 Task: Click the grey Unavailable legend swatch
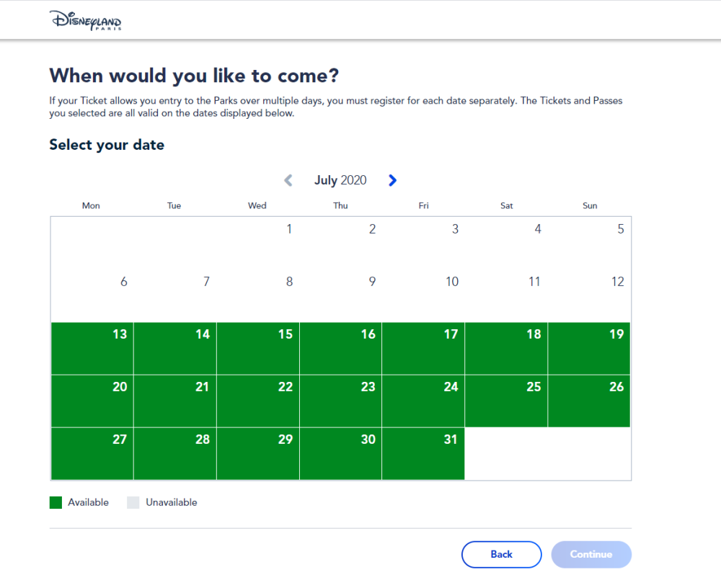pos(133,502)
